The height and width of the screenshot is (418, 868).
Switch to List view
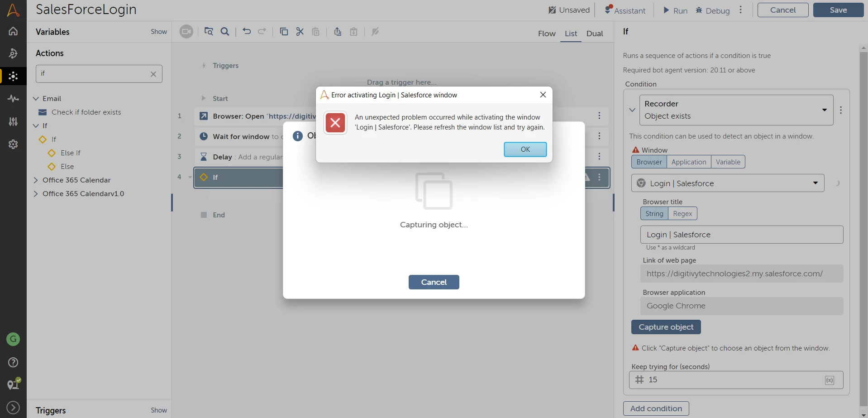point(571,34)
